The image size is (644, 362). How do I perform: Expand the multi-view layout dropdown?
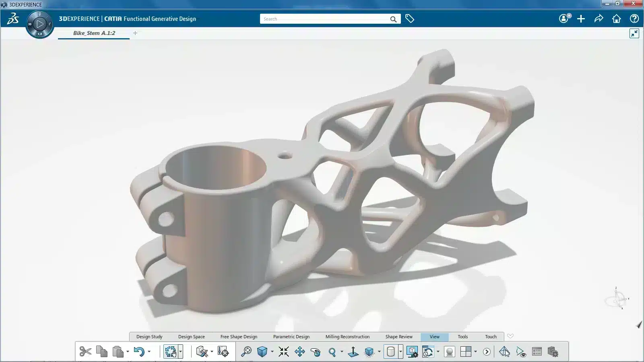475,352
